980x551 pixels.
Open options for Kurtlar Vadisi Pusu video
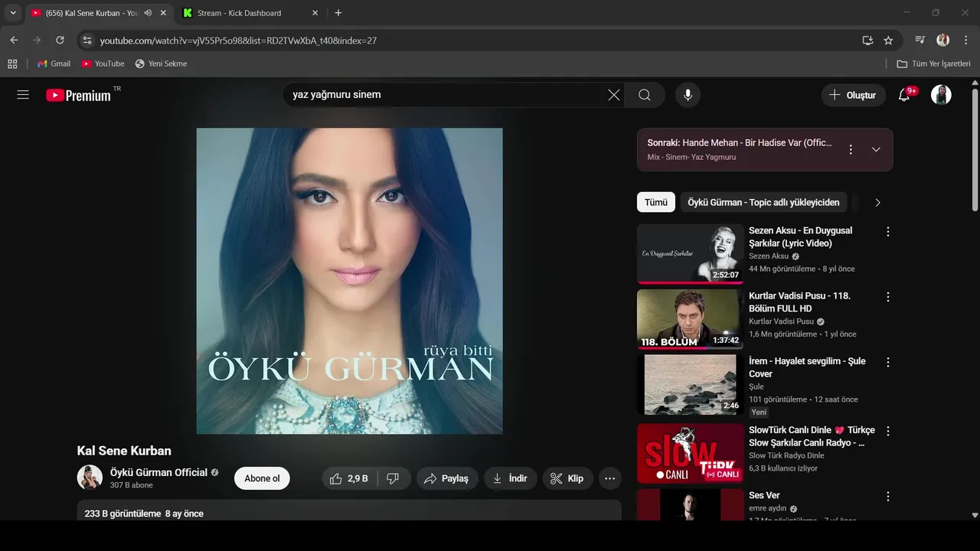(x=888, y=296)
